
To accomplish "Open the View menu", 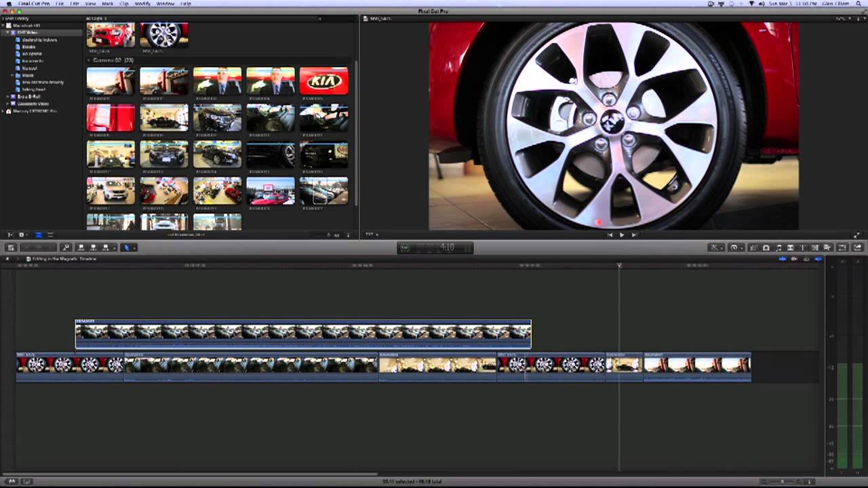I will (90, 3).
